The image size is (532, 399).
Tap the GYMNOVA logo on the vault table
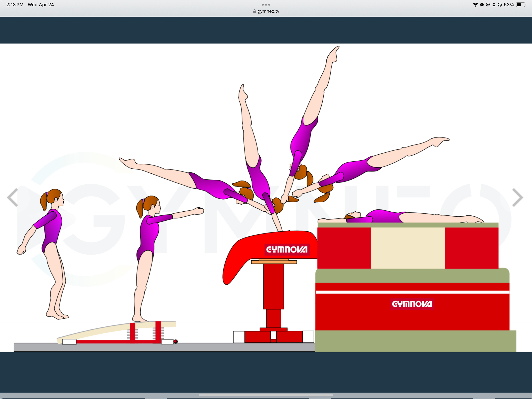[286, 250]
